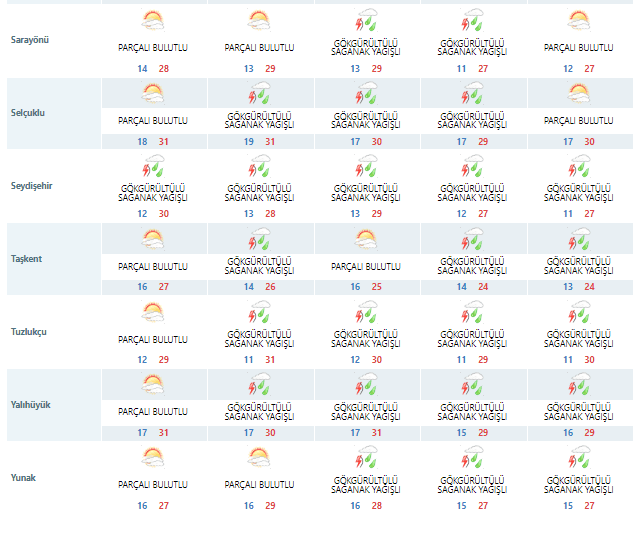Click Yunak's partly cloudy icon above 16 / 29
Screen dimensions: 644x535
(259, 458)
